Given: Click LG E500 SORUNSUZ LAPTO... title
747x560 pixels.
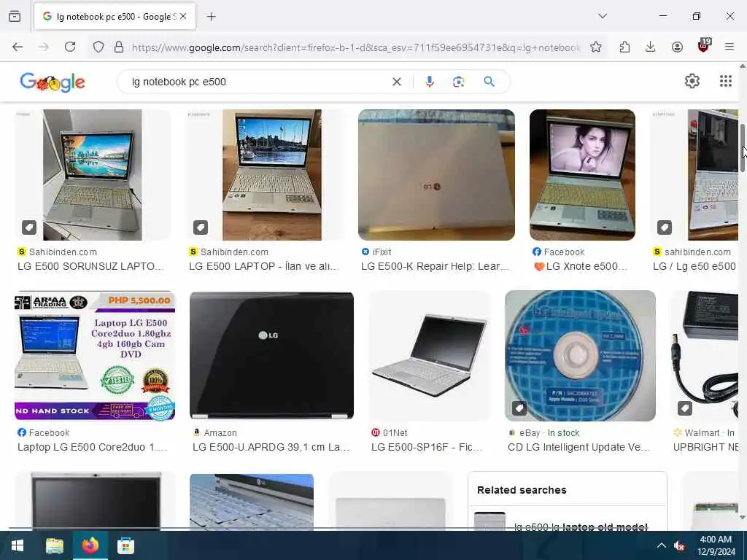Looking at the screenshot, I should click(90, 267).
